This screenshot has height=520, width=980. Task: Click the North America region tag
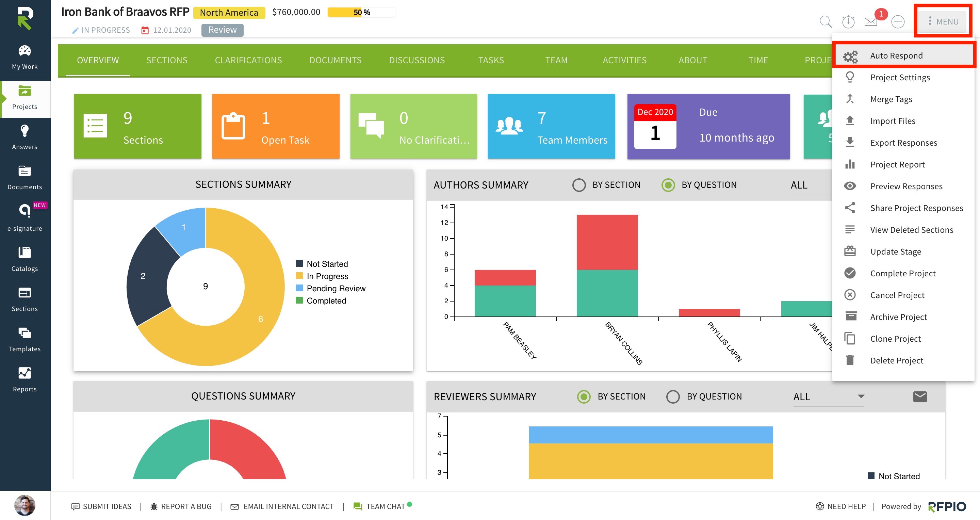pyautogui.click(x=229, y=13)
